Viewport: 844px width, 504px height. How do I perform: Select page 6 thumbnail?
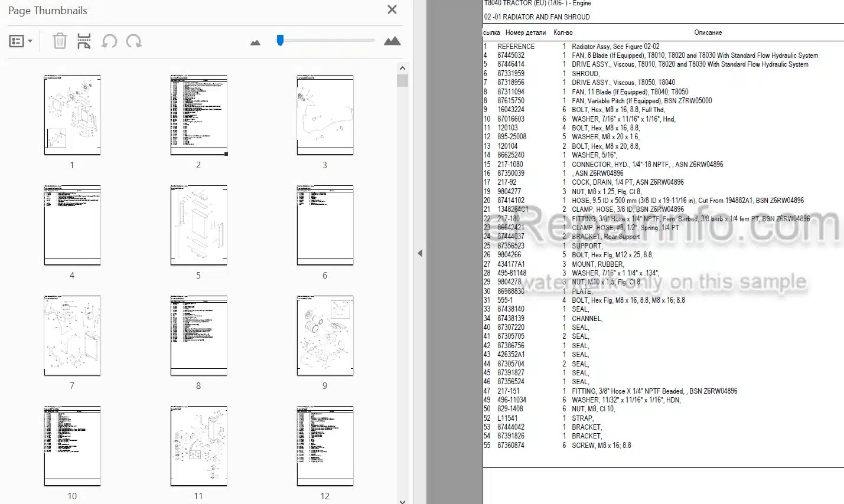[x=325, y=225]
